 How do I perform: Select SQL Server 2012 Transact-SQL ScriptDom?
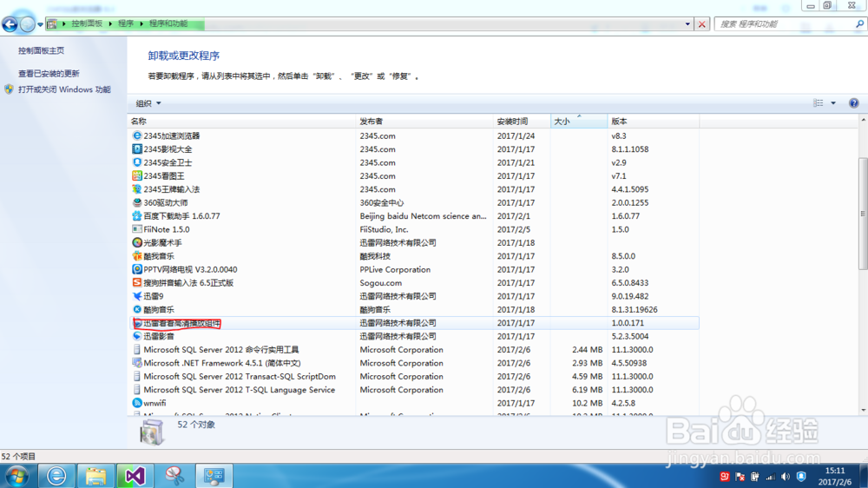(240, 376)
